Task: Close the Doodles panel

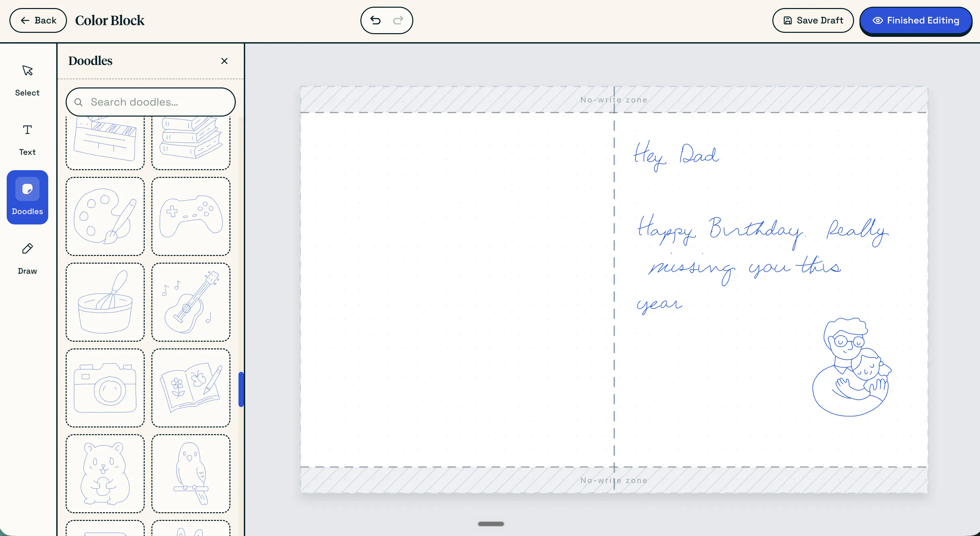Action: [x=224, y=61]
